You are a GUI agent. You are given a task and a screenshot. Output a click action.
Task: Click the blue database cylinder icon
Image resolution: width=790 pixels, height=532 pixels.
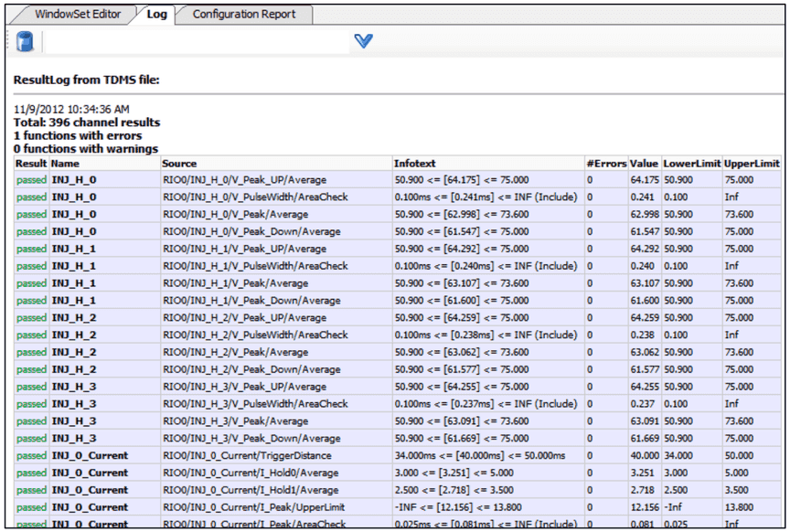tap(24, 41)
